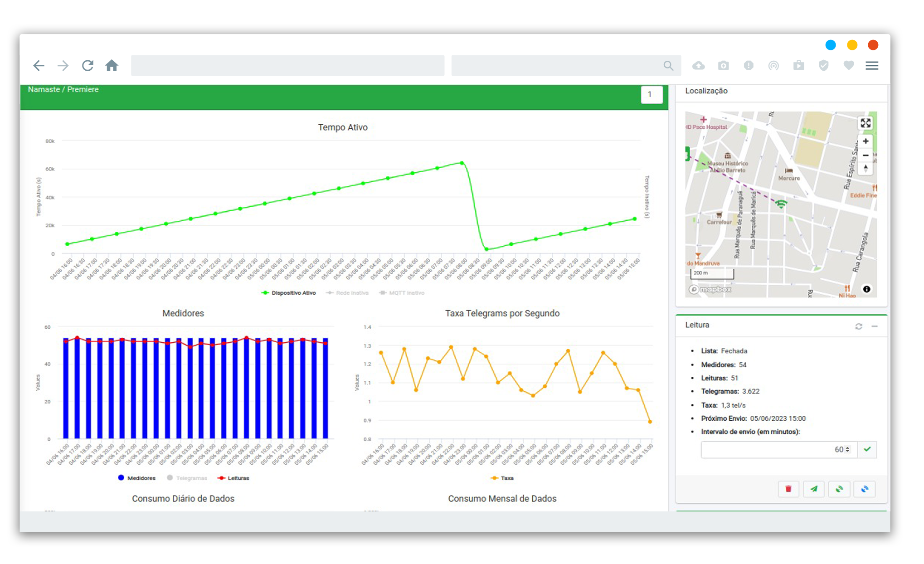Viewport: 924px width, 564px height.
Task: Click the 'Lista: Fechada' reading line
Action: [x=724, y=351]
